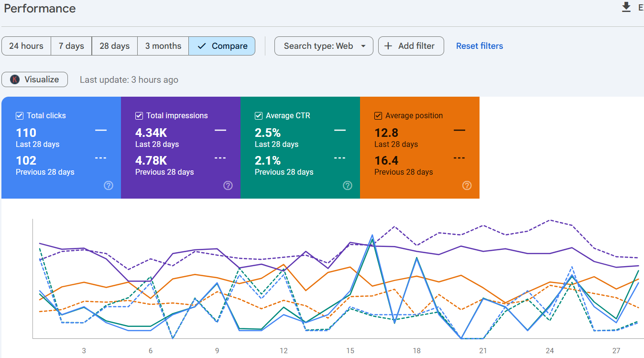Screen dimensions: 644x358
Task: Click the plus icon in Add filter
Action: (389, 46)
